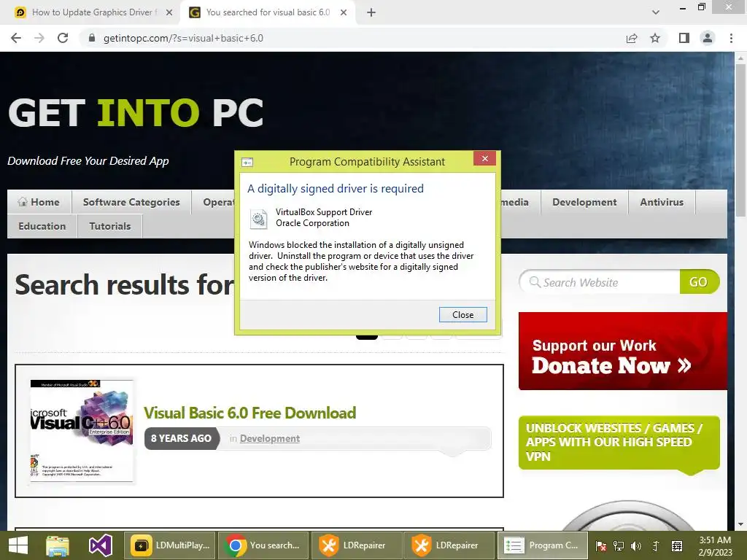
Task: Click the Donate Now banner
Action: (623, 351)
